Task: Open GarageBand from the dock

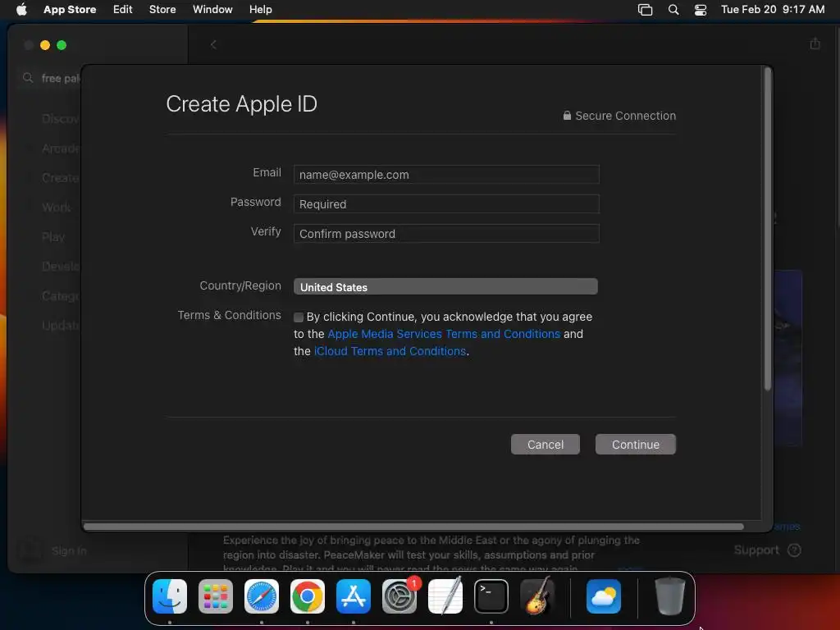Action: tap(537, 596)
